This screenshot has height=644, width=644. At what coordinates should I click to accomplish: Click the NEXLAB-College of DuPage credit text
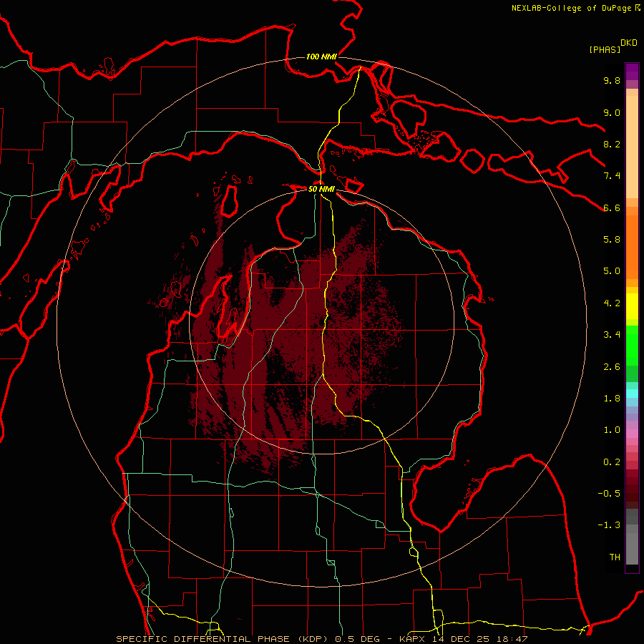[575, 8]
